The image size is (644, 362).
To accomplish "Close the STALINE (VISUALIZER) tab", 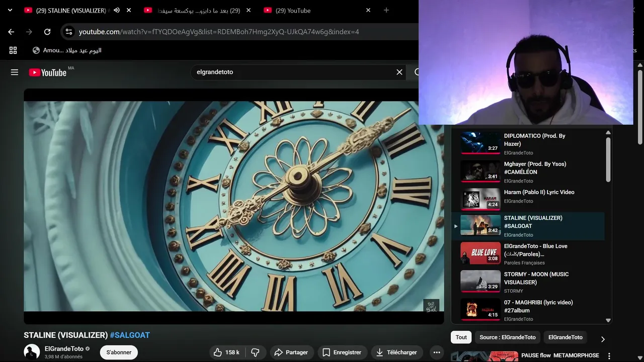I will pyautogui.click(x=129, y=10).
